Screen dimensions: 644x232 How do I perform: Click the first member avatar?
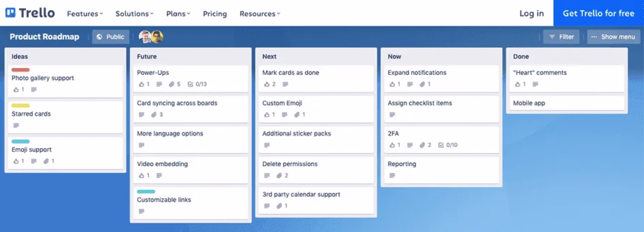[x=145, y=37]
